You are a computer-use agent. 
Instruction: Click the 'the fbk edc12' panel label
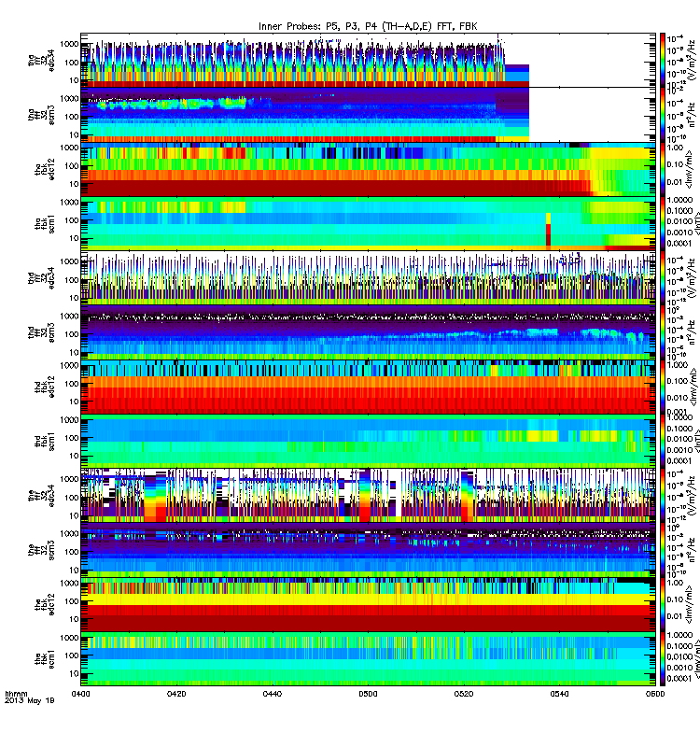pyautogui.click(x=45, y=604)
